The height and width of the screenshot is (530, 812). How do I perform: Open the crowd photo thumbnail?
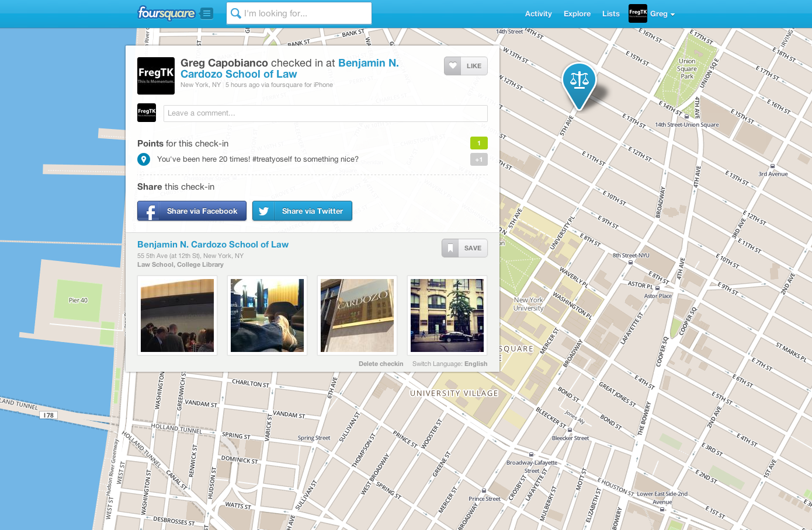click(x=177, y=315)
